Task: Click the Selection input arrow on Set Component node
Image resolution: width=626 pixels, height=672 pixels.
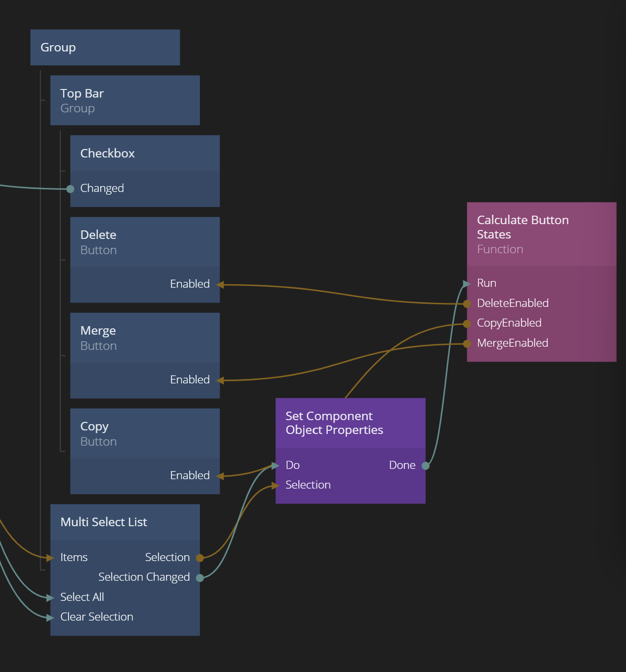Action: tap(276, 485)
